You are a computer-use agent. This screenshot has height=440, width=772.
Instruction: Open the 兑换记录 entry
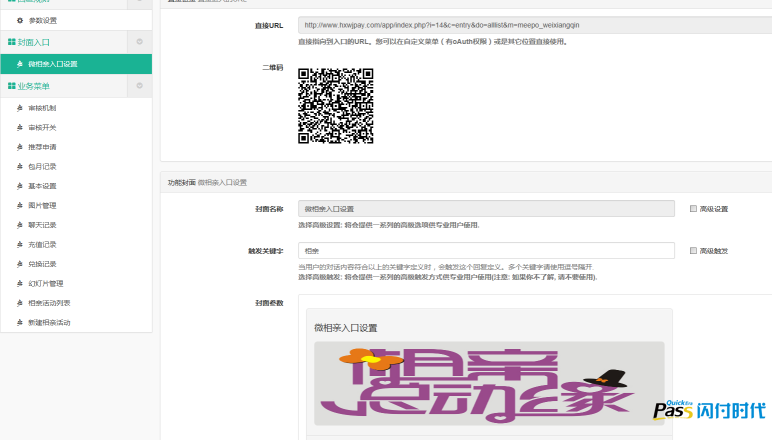42,264
